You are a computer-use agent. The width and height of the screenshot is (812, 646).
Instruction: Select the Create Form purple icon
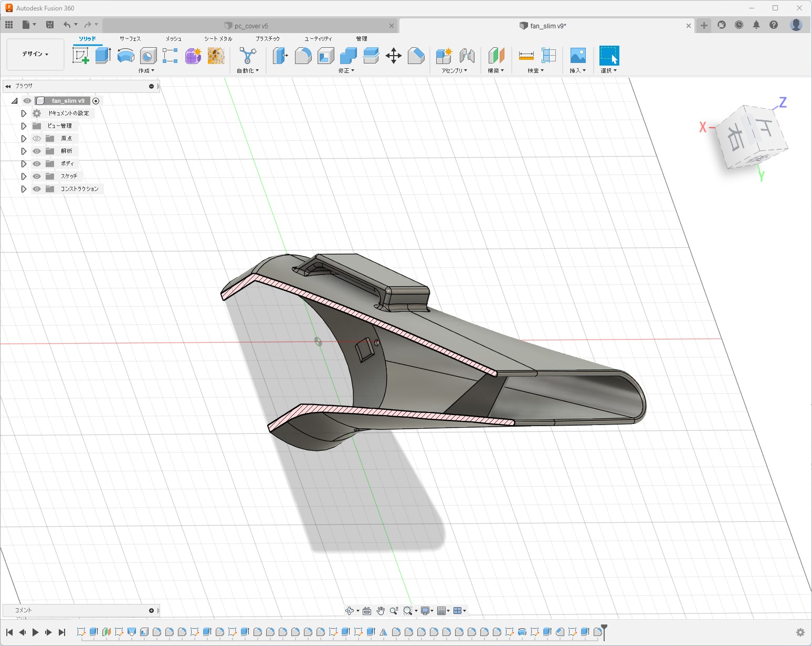tap(193, 56)
